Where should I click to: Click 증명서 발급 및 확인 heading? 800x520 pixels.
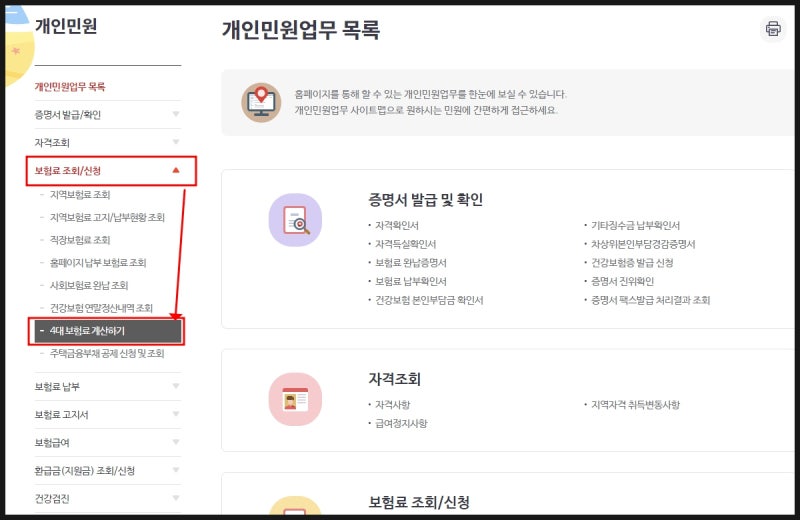(x=426, y=200)
